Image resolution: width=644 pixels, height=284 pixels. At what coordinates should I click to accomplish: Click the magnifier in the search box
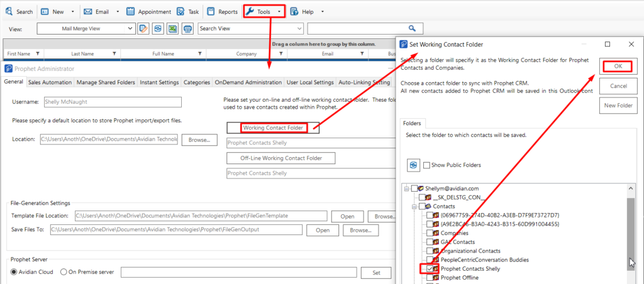(x=412, y=28)
